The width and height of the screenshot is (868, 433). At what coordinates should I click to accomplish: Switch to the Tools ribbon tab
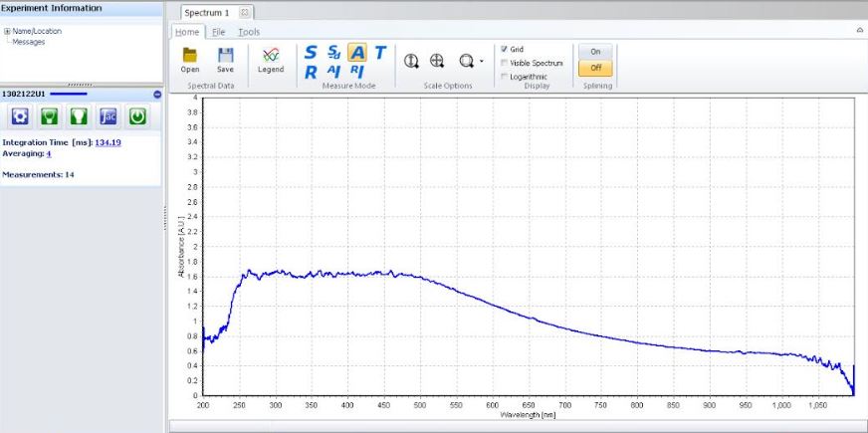(249, 32)
